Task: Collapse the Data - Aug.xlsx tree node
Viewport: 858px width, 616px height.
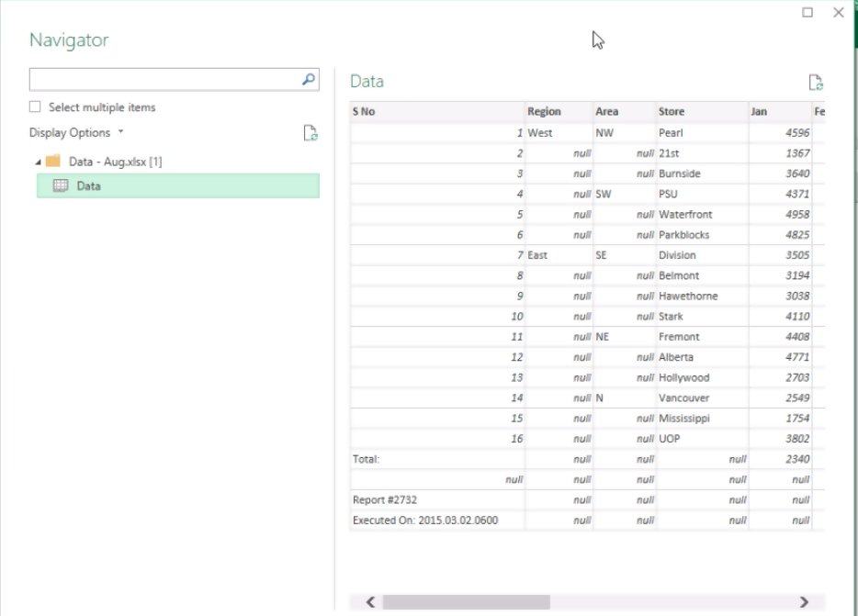Action: (x=38, y=162)
